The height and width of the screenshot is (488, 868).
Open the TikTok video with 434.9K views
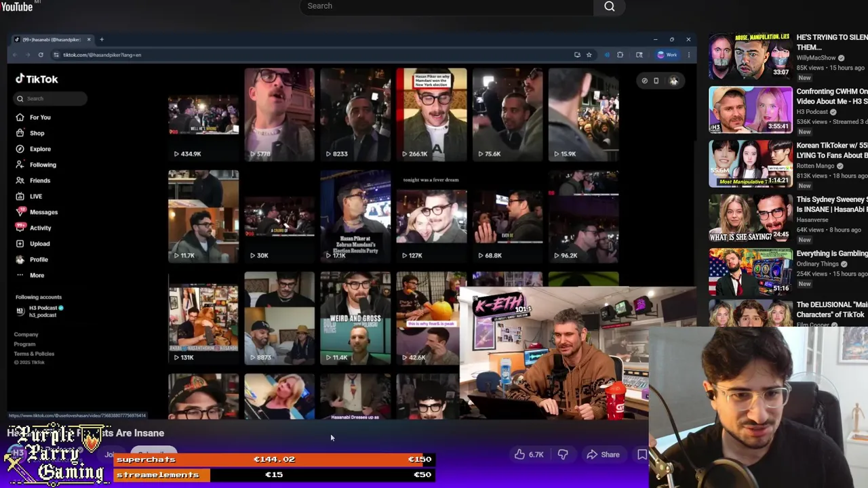(203, 115)
